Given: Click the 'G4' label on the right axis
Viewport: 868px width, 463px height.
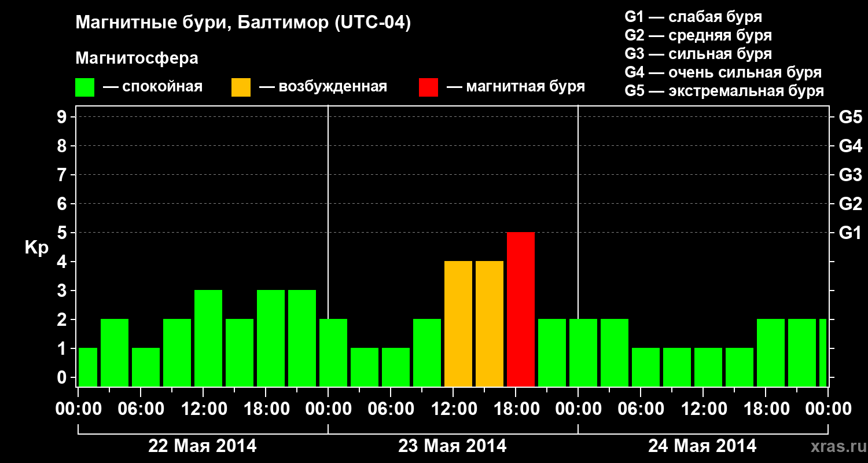Looking at the screenshot, I should pyautogui.click(x=850, y=146).
